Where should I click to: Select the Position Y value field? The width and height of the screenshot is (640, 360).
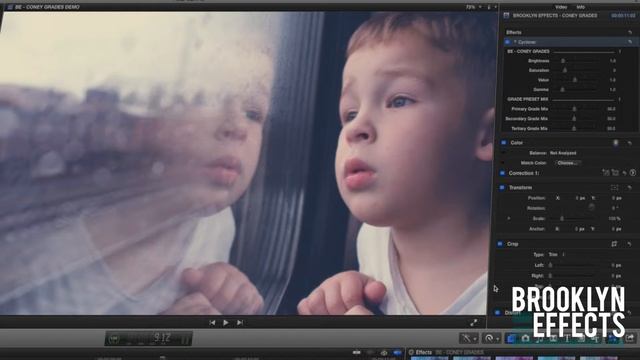click(x=616, y=198)
